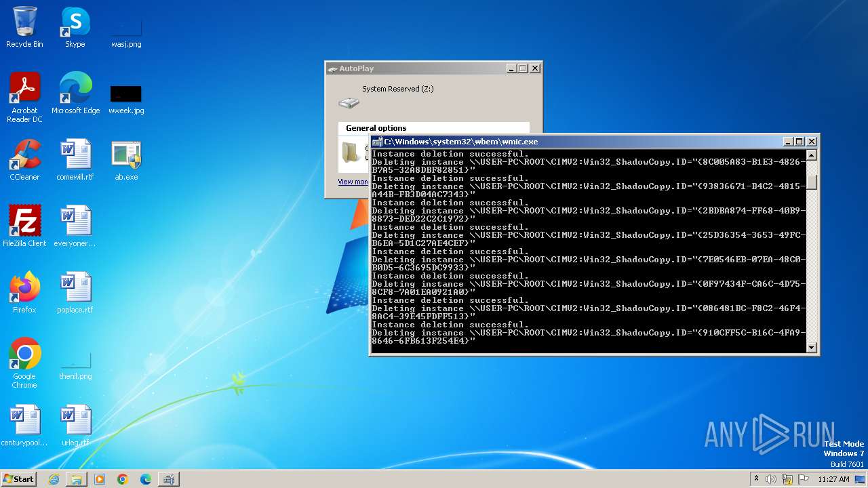Viewport: 868px width, 488px height.
Task: Click Chrome icon in the taskbar
Action: 123,479
